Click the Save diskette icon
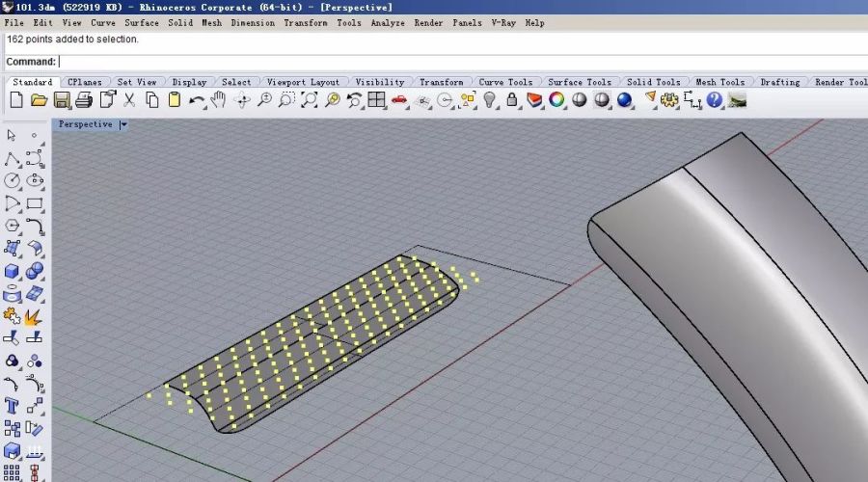The image size is (868, 482). (x=62, y=99)
